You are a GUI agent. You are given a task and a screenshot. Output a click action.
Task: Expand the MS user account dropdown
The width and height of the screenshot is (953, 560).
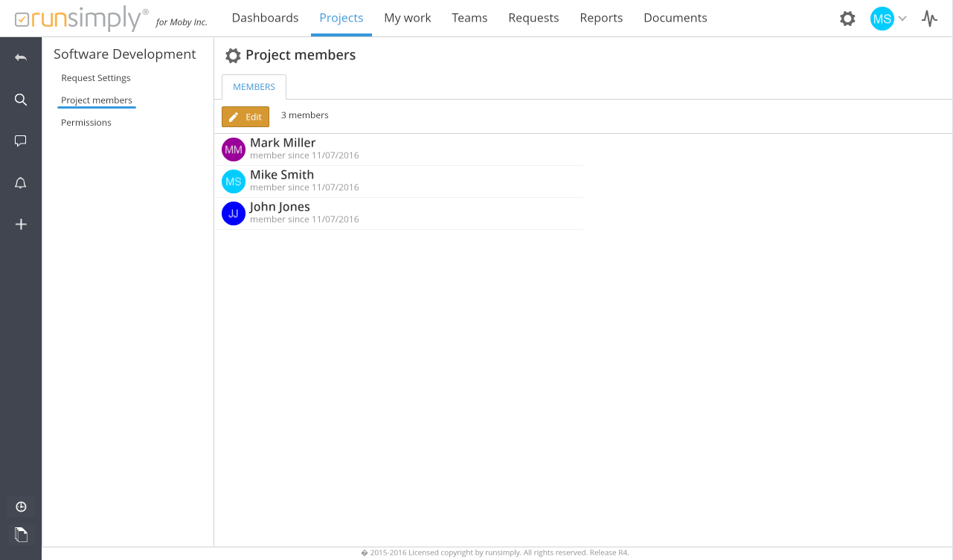click(889, 19)
